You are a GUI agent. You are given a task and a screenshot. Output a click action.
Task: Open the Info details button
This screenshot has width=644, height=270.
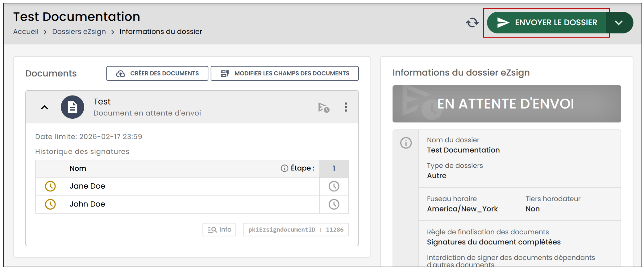[x=219, y=230]
